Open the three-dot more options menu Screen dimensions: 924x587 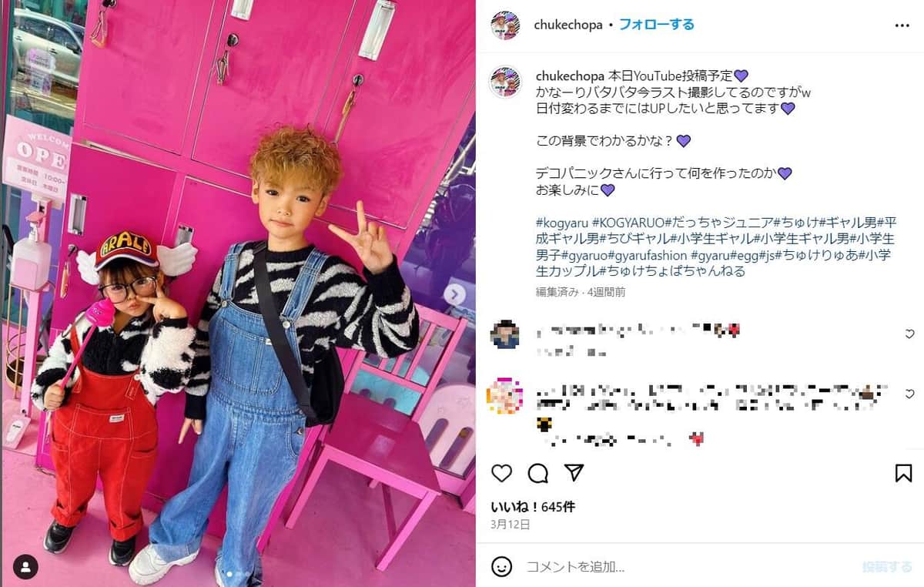point(902,25)
